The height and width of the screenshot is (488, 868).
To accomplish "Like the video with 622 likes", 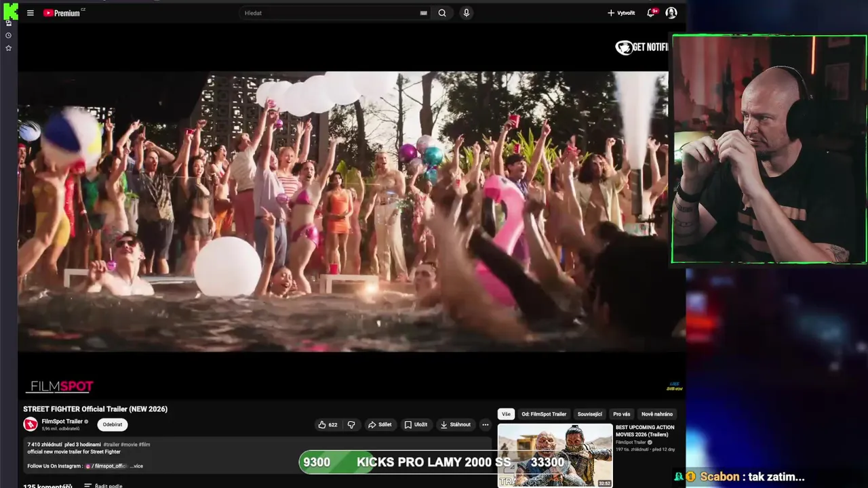I will 328,425.
